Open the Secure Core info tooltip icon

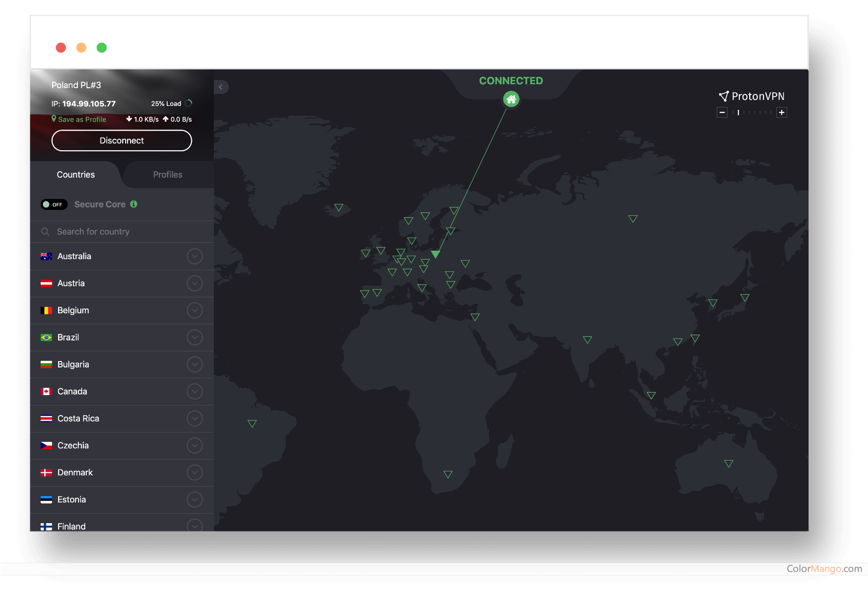pos(133,204)
